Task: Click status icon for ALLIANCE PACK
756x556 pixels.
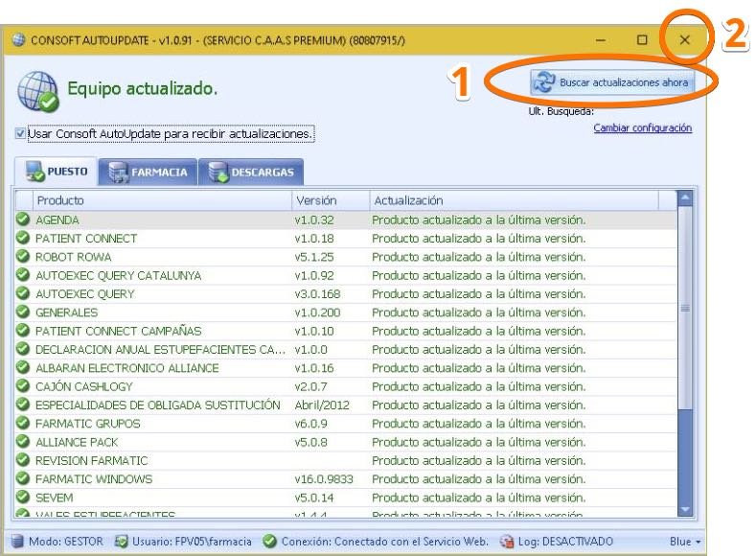Action: 23,441
